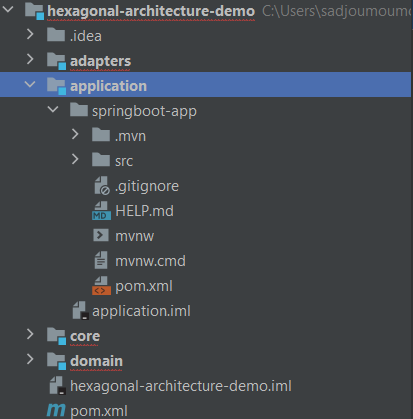
Task: Click the src folder icon
Action: (101, 160)
